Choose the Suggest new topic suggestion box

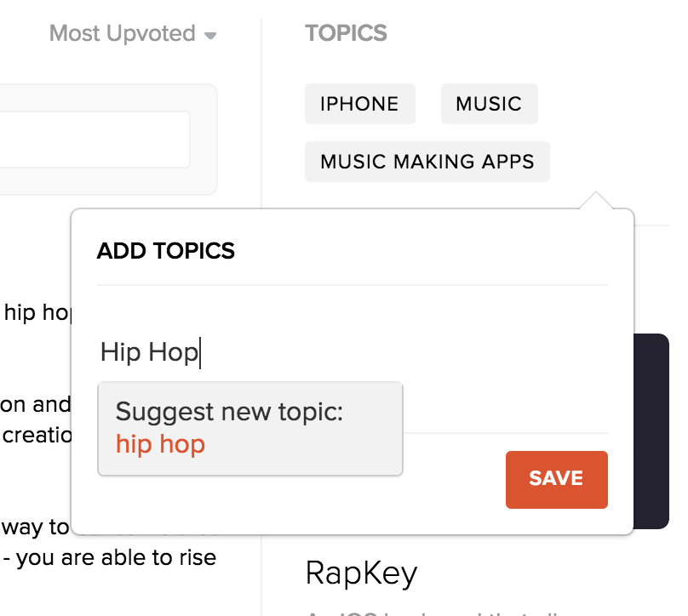point(250,428)
